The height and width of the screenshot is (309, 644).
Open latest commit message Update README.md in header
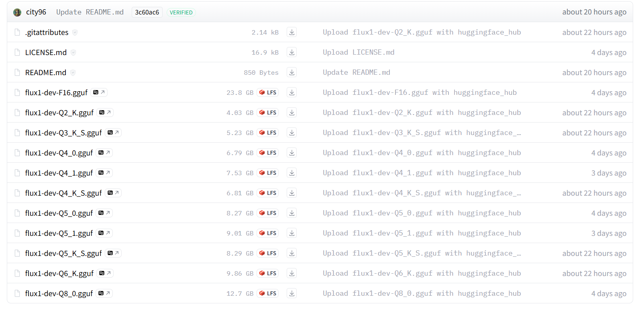90,12
